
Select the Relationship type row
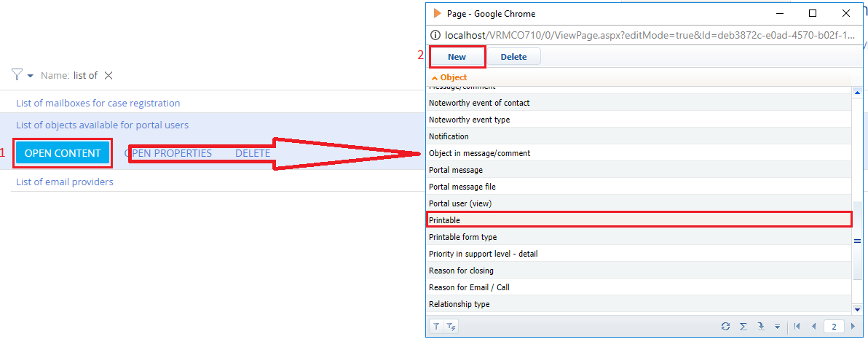639,304
